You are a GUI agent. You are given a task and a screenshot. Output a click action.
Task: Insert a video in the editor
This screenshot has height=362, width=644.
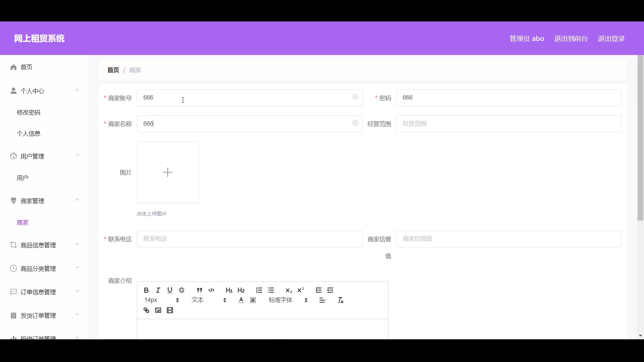tap(170, 310)
